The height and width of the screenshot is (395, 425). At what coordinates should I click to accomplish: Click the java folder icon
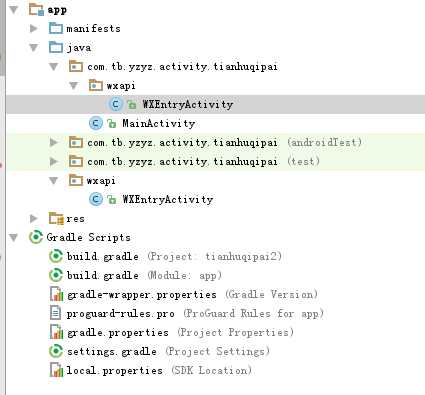(55, 47)
